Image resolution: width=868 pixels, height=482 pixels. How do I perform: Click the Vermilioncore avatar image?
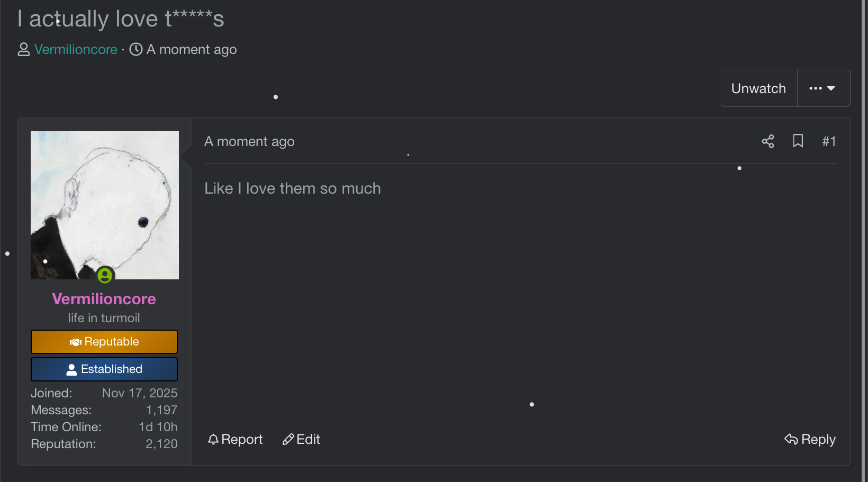[105, 205]
